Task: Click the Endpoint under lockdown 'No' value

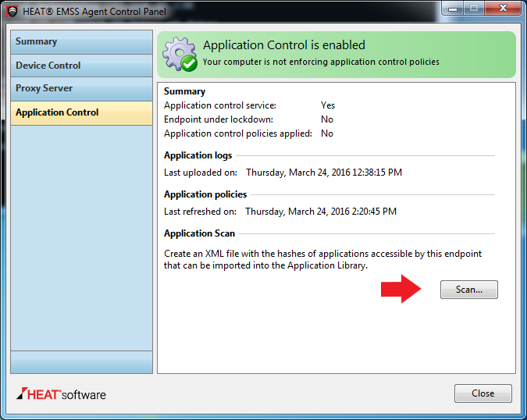Action: [x=327, y=119]
